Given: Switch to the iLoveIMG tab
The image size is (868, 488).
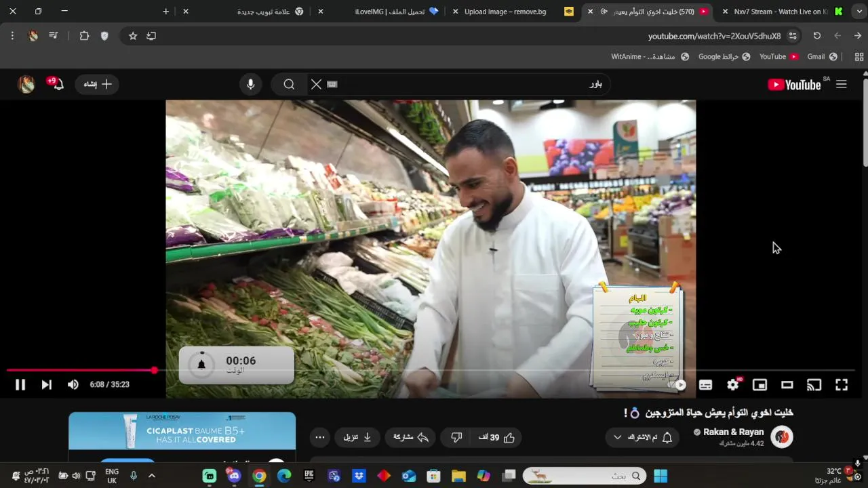Looking at the screenshot, I should (397, 12).
